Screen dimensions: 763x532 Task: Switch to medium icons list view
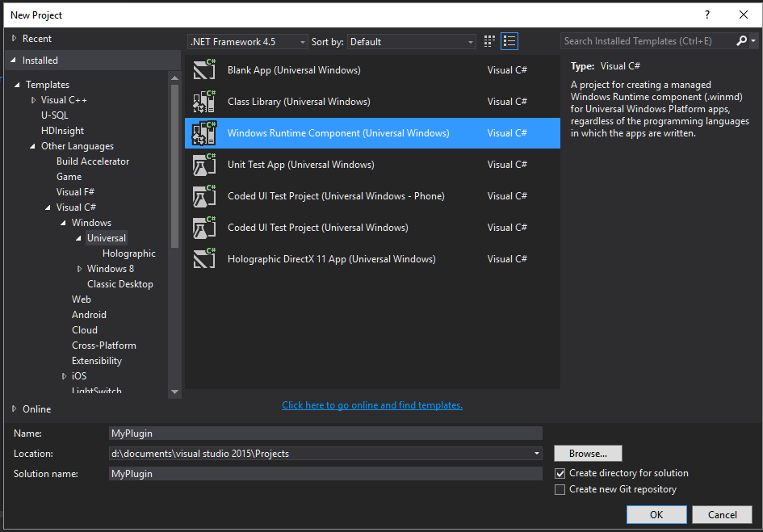click(509, 41)
